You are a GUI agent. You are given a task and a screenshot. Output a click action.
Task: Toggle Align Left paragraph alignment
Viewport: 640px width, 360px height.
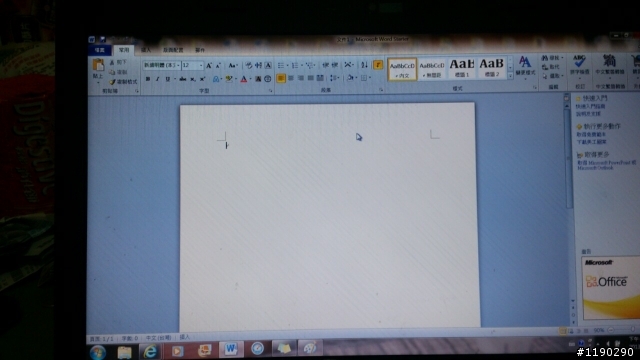(x=281, y=78)
